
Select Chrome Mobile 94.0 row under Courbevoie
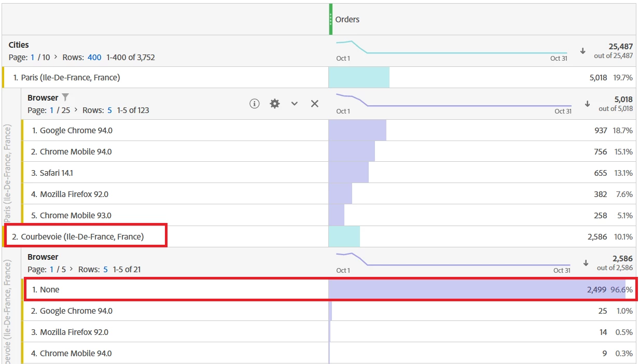coord(329,353)
